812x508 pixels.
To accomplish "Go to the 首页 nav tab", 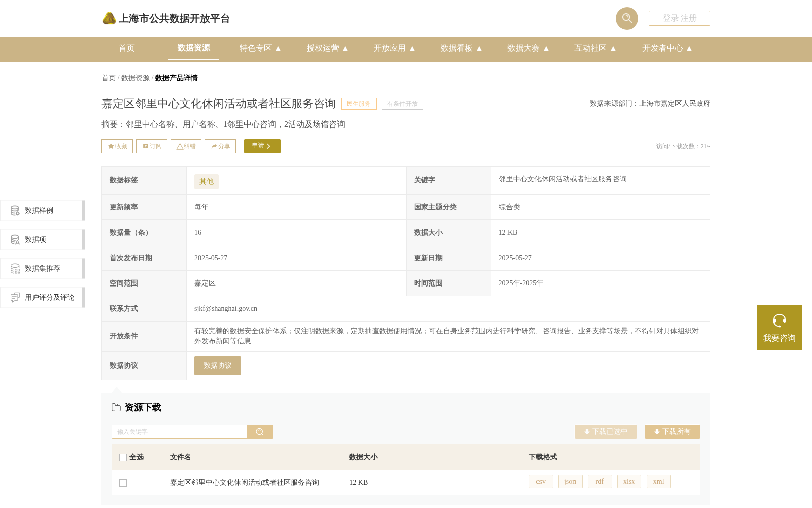I will (127, 48).
